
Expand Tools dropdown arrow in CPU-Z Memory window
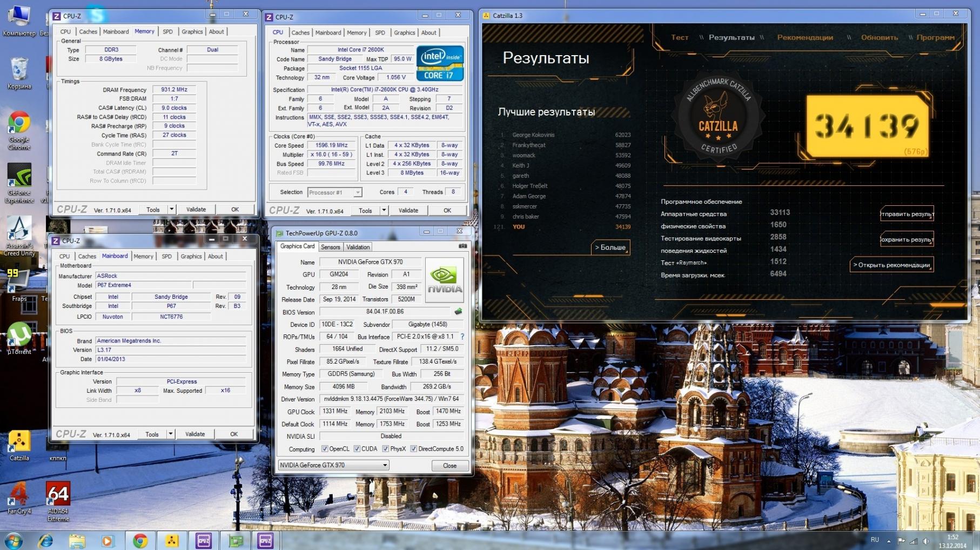tap(172, 210)
